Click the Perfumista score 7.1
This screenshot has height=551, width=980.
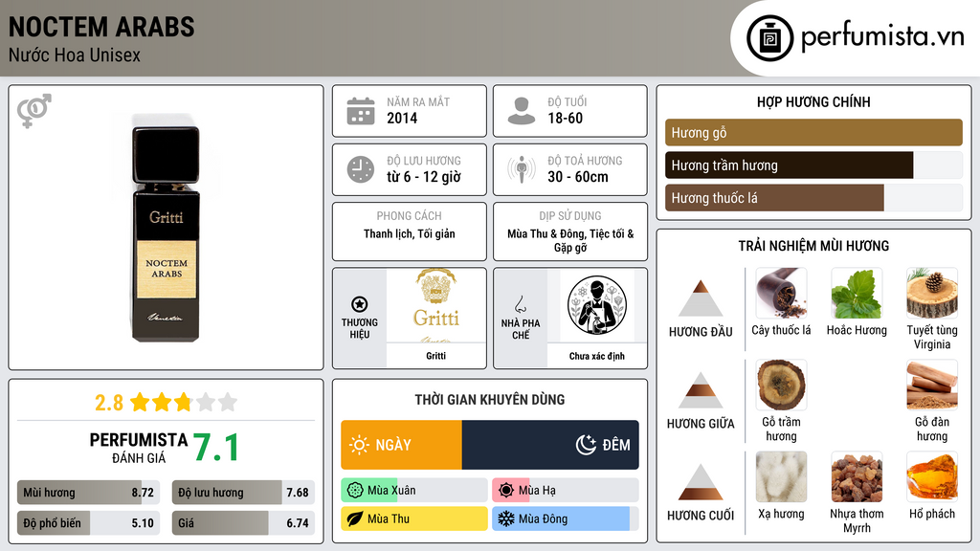(x=215, y=448)
